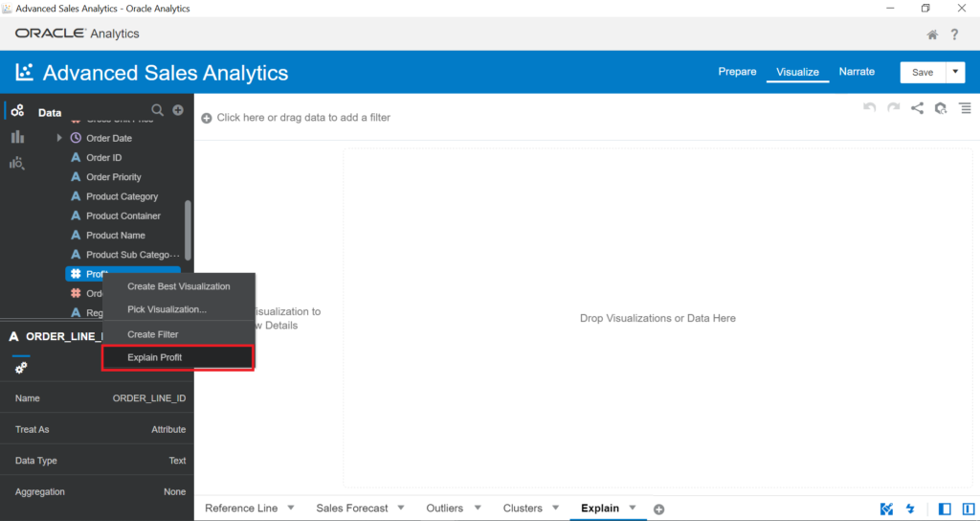Change the Data Type Text value
980x521 pixels.
coord(177,461)
